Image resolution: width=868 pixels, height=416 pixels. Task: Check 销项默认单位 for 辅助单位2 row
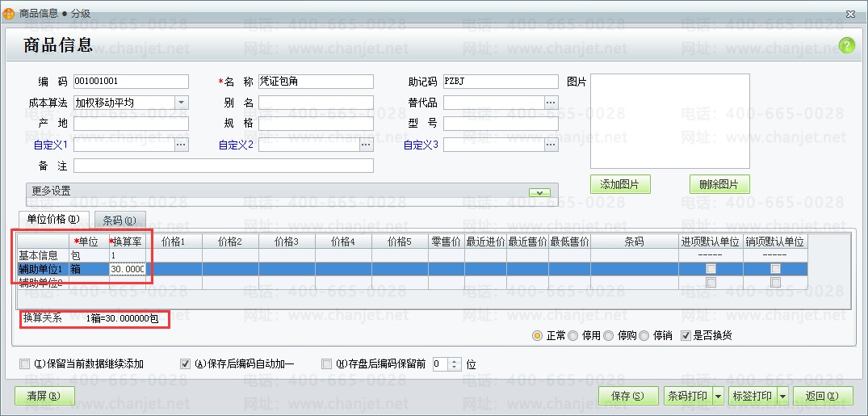point(776,283)
